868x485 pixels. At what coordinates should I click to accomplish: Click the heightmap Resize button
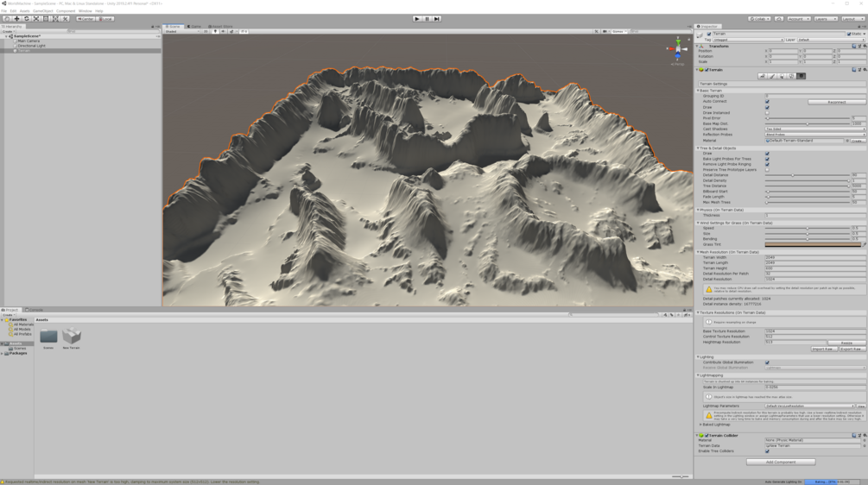click(x=846, y=343)
